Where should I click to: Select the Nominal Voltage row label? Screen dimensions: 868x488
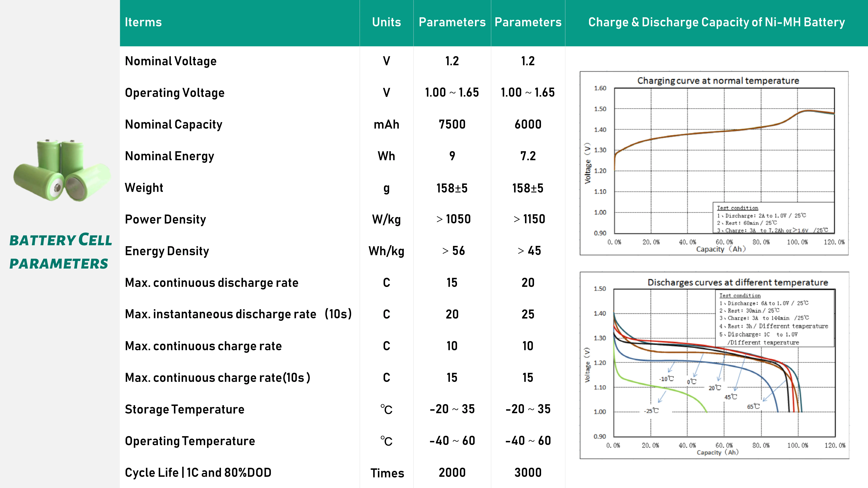(171, 61)
